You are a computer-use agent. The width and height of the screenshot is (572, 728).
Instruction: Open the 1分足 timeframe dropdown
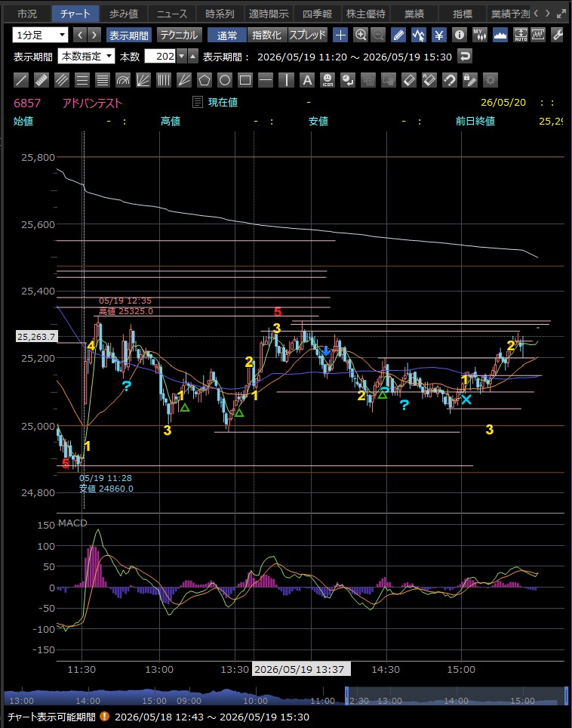(x=40, y=35)
